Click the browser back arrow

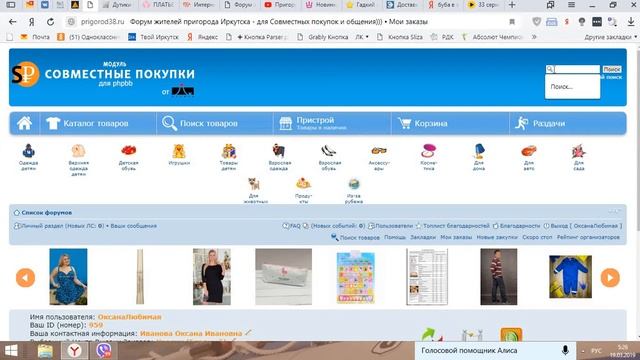13,22
